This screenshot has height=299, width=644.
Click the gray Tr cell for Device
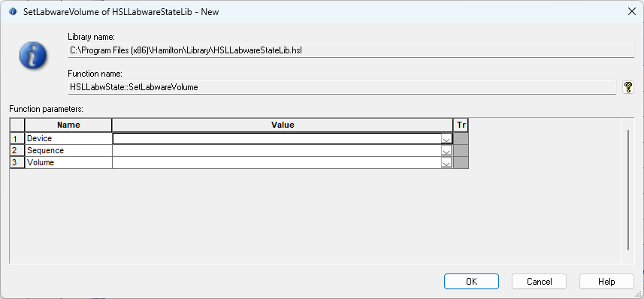461,138
